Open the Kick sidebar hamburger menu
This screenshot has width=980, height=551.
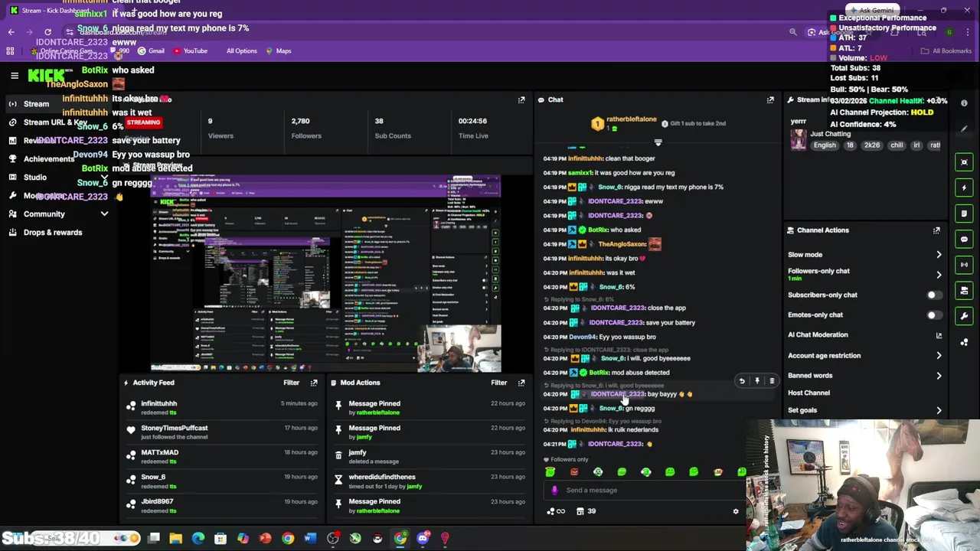tap(15, 75)
